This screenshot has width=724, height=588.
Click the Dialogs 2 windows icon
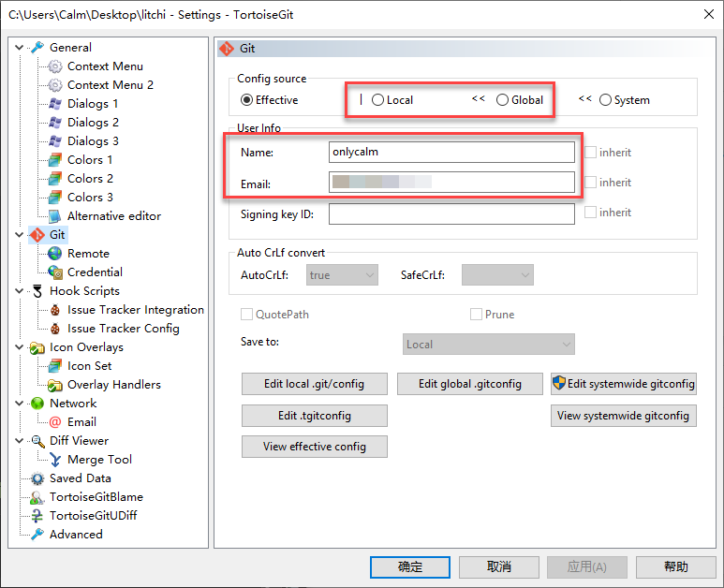point(55,123)
